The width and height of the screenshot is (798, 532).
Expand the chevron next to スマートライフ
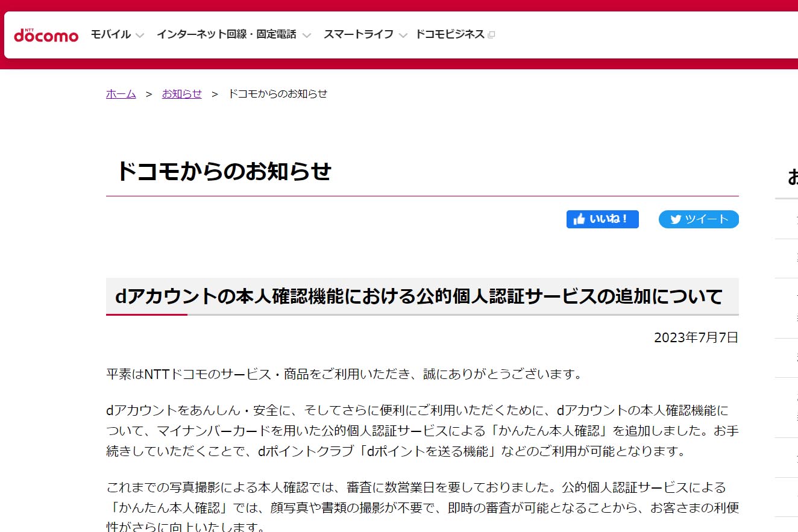[x=403, y=35]
